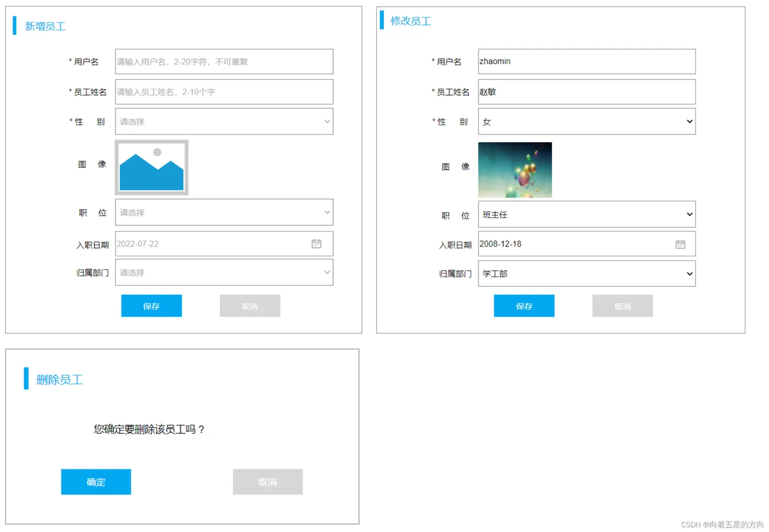Open calendar icon in 修改员工 入职日期 field
This screenshot has width=769, height=532.
click(680, 244)
